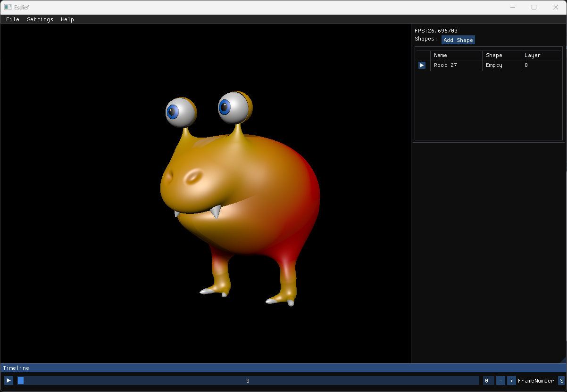The width and height of the screenshot is (567, 392).
Task: Maximize the Esdief window
Action: click(534, 7)
